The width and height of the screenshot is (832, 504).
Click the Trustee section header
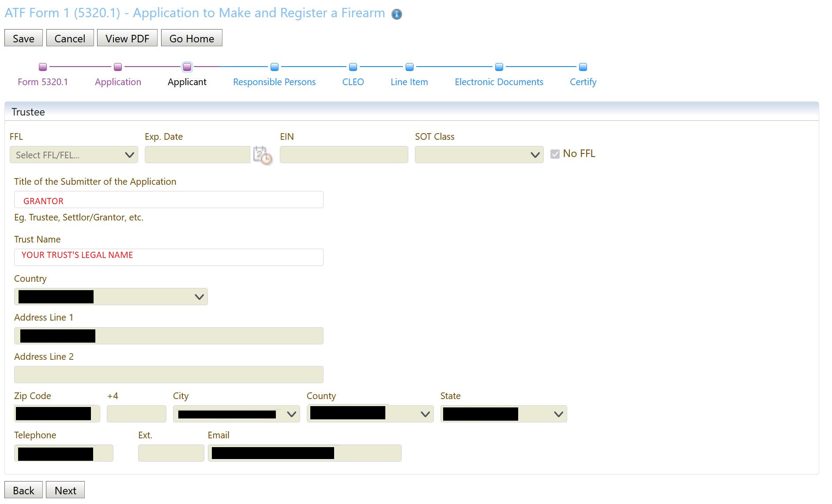[411, 112]
